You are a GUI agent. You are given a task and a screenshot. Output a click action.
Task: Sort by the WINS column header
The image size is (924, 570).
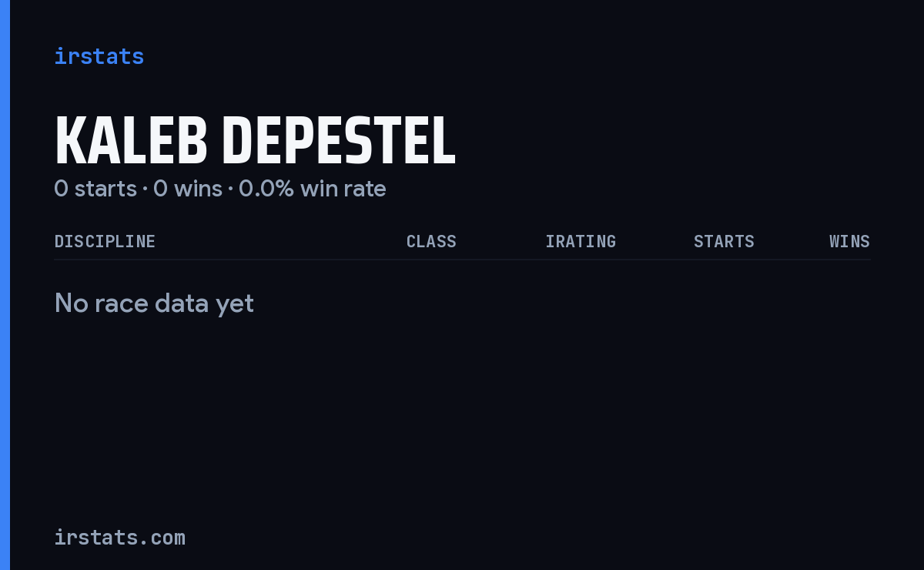tap(849, 241)
